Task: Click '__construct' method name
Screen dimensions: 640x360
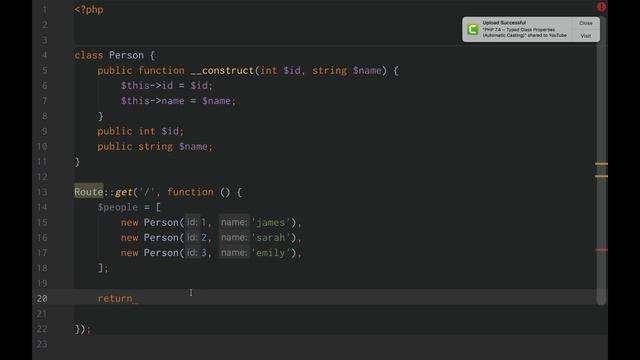Action: point(222,70)
